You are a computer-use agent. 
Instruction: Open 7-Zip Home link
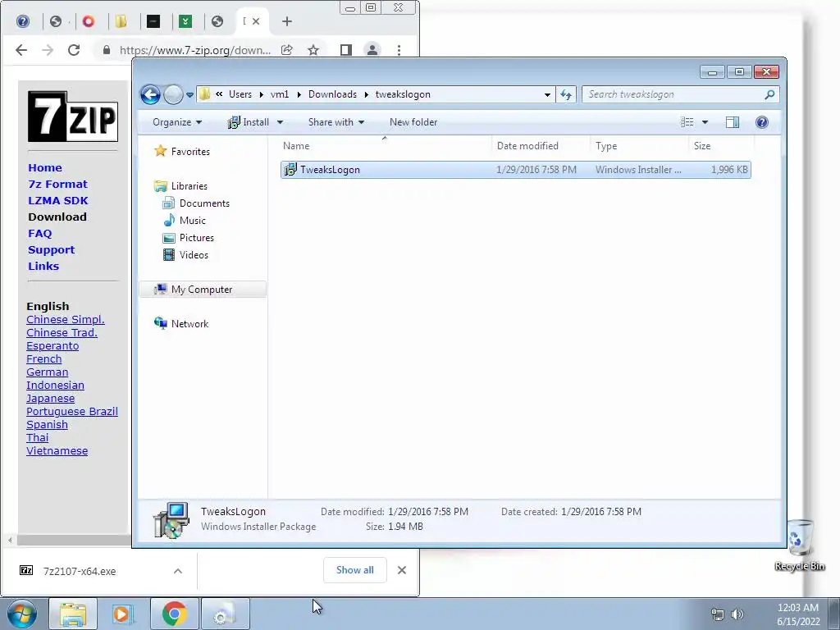click(45, 167)
